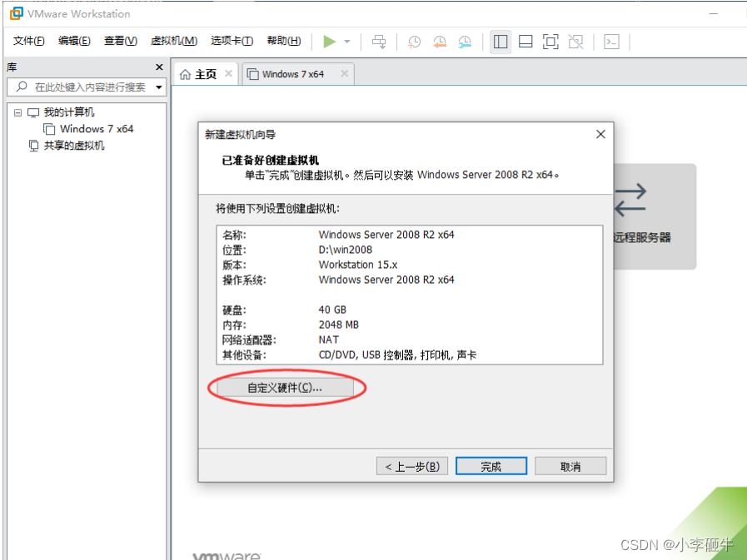Click the 取消 cancel button
Image resolution: width=747 pixels, height=560 pixels.
(570, 466)
